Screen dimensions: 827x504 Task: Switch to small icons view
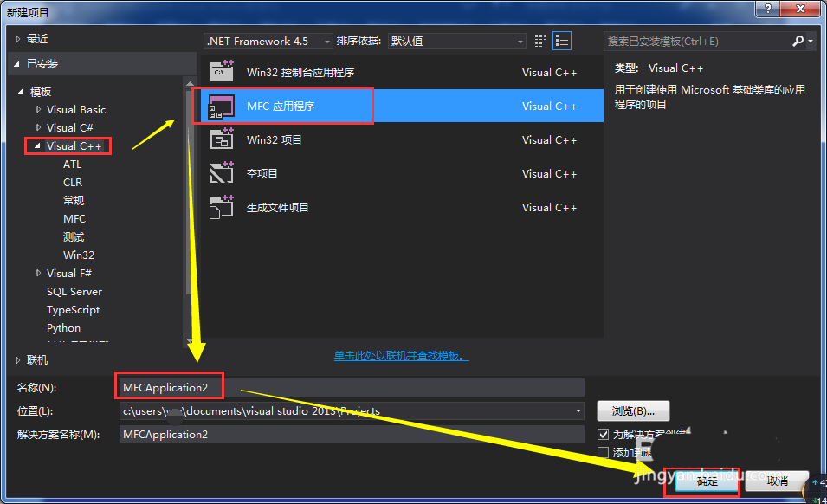[x=540, y=41]
